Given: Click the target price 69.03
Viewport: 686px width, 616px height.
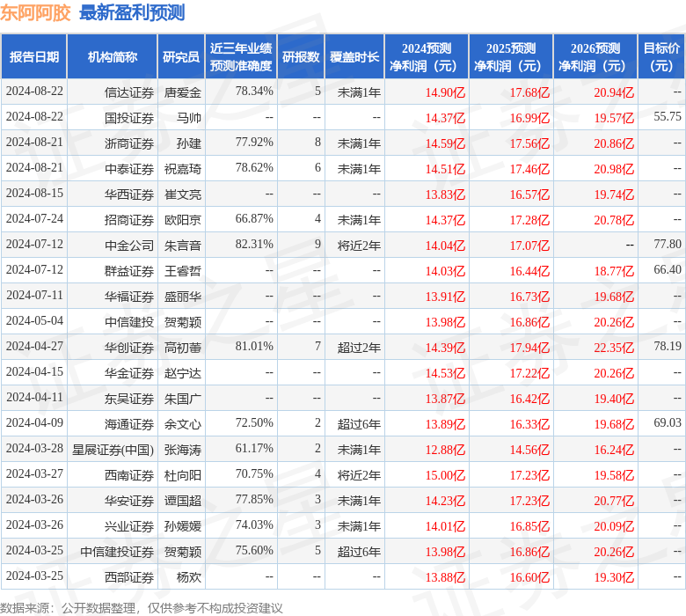Looking at the screenshot, I should 668,422.
